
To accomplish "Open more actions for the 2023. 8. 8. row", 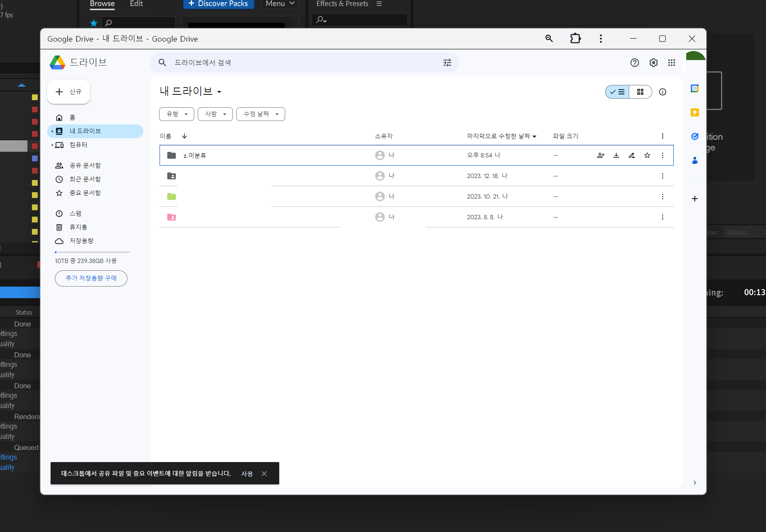I will pos(663,217).
